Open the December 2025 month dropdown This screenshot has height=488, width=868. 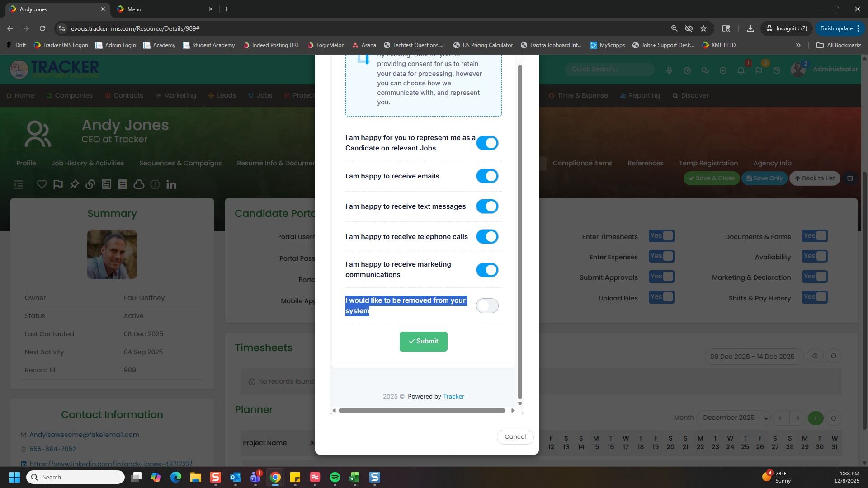coord(733,418)
